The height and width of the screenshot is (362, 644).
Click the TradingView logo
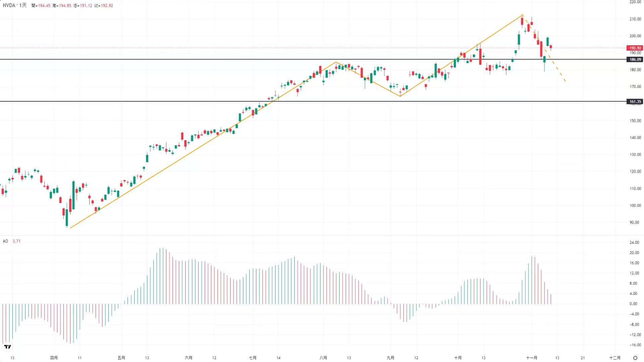tap(7, 347)
